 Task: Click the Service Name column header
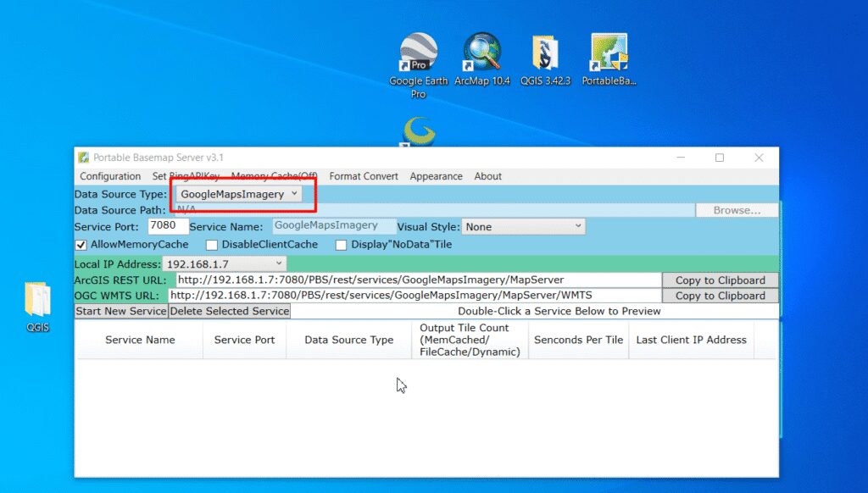click(x=140, y=340)
